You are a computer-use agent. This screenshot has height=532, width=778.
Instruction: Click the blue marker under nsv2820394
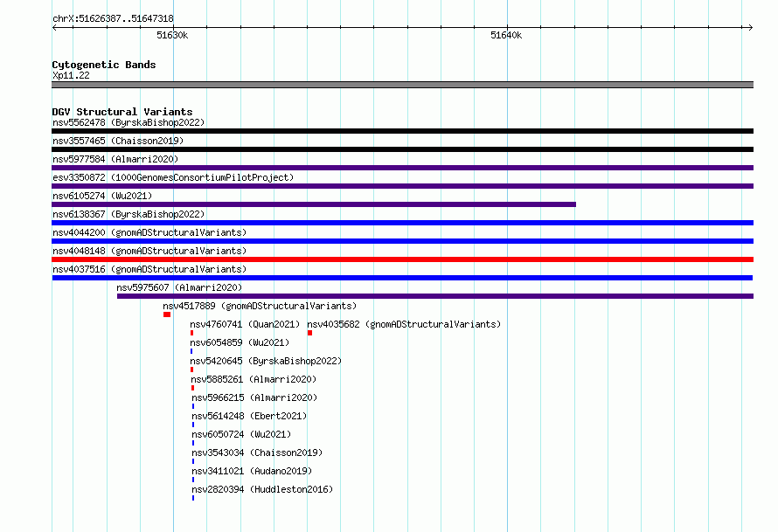[193, 498]
